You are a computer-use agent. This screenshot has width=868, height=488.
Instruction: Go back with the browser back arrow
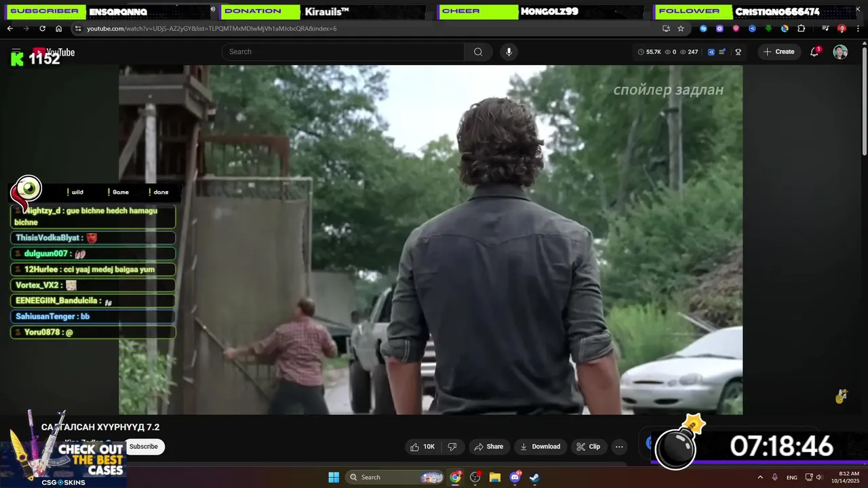point(9,28)
